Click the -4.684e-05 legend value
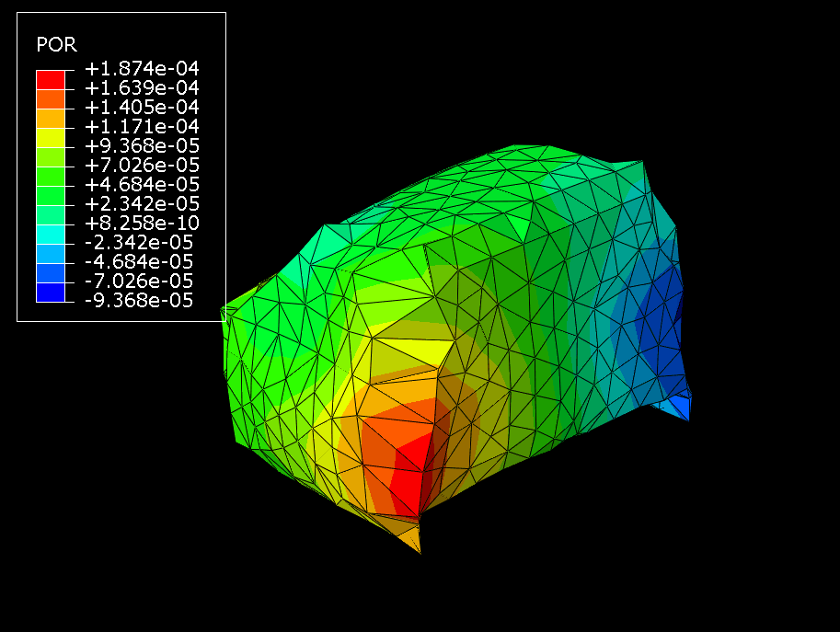 [141, 262]
